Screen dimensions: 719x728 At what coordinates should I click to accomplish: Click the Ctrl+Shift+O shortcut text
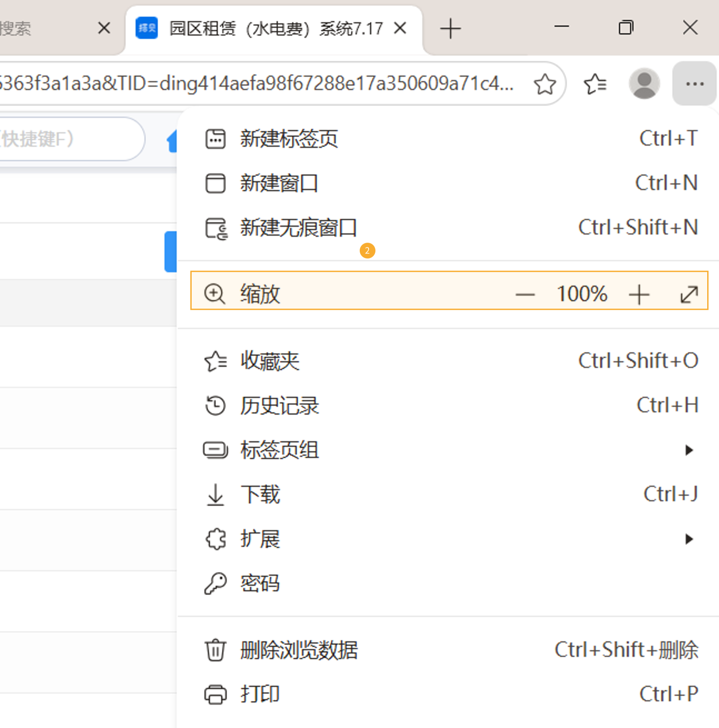point(638,361)
